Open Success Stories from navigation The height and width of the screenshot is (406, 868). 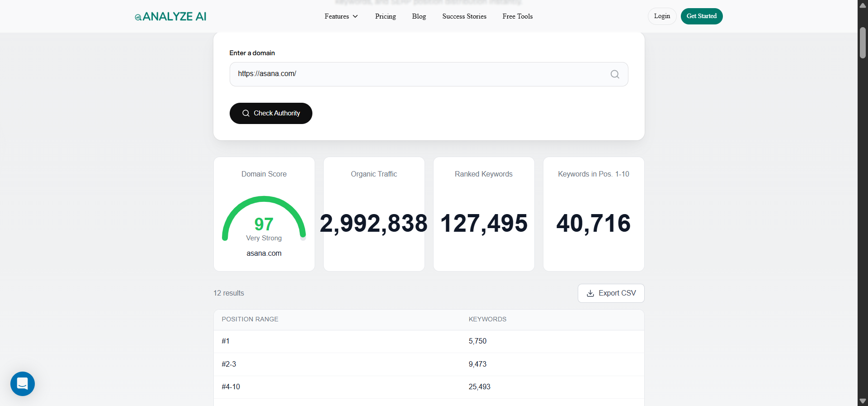click(464, 16)
